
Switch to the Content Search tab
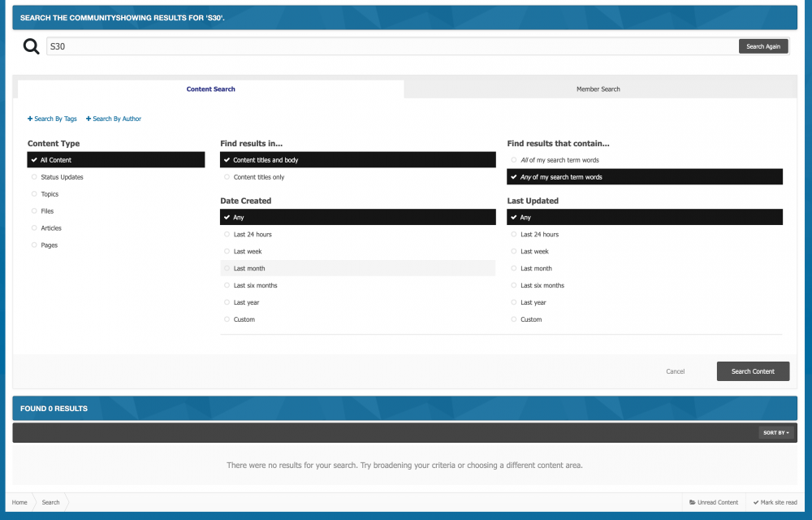211,89
